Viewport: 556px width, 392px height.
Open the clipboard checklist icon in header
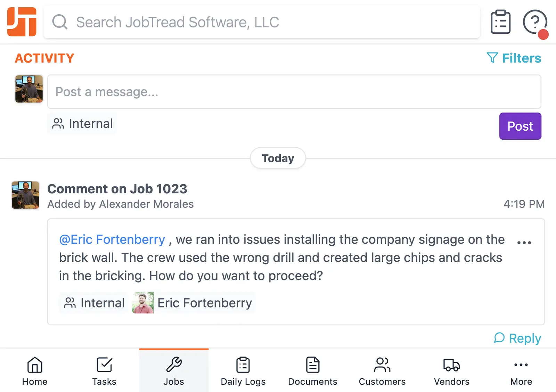[500, 22]
